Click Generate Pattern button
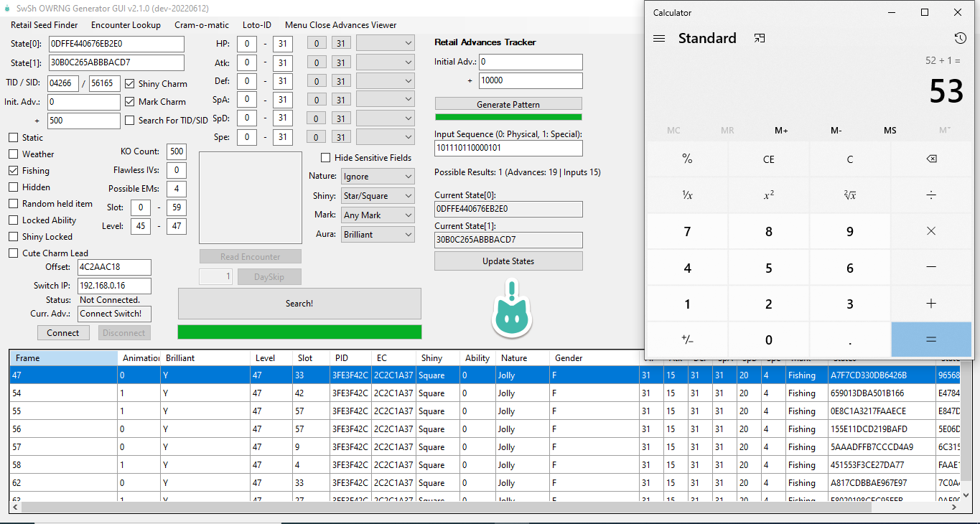Image resolution: width=980 pixels, height=524 pixels. tap(508, 104)
